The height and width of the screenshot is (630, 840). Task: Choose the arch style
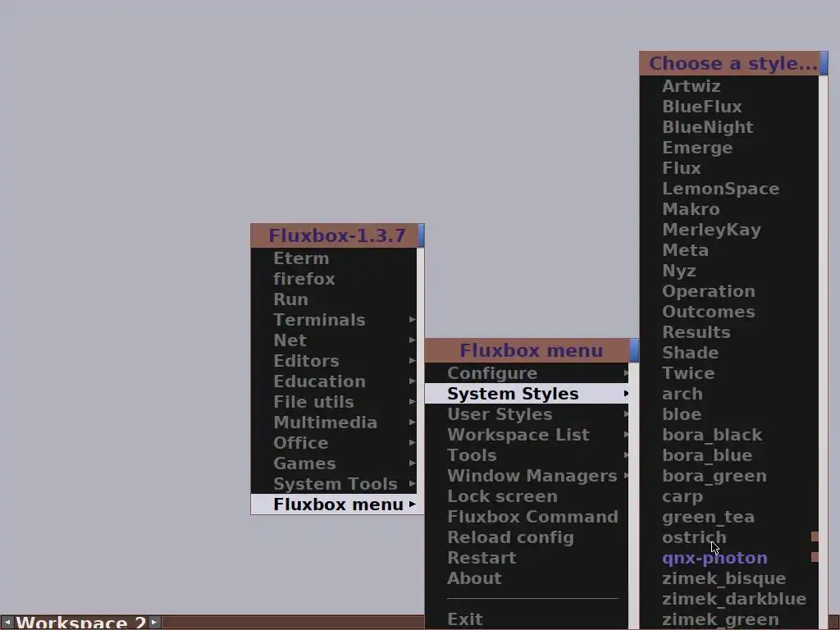729,394
